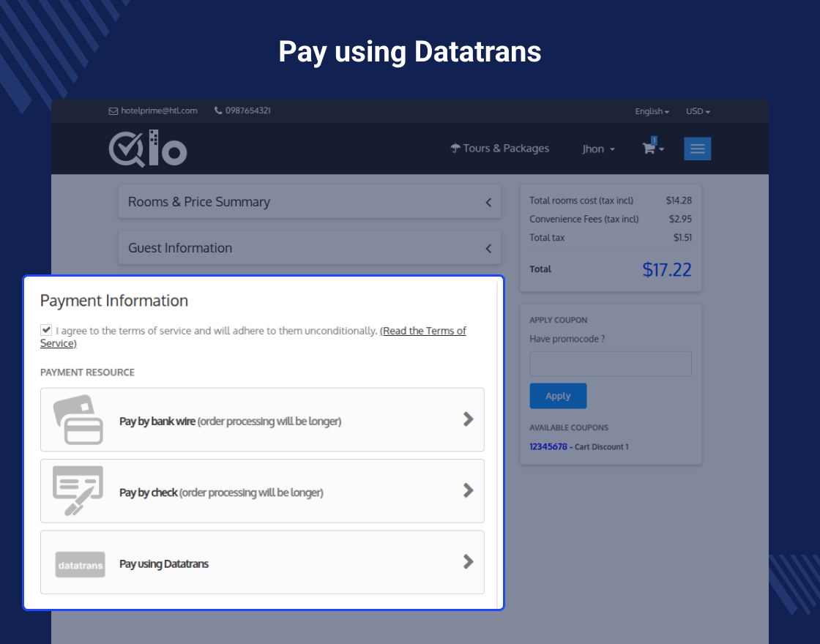The width and height of the screenshot is (820, 644).
Task: Open Pay by check arrow
Action: 468,490
